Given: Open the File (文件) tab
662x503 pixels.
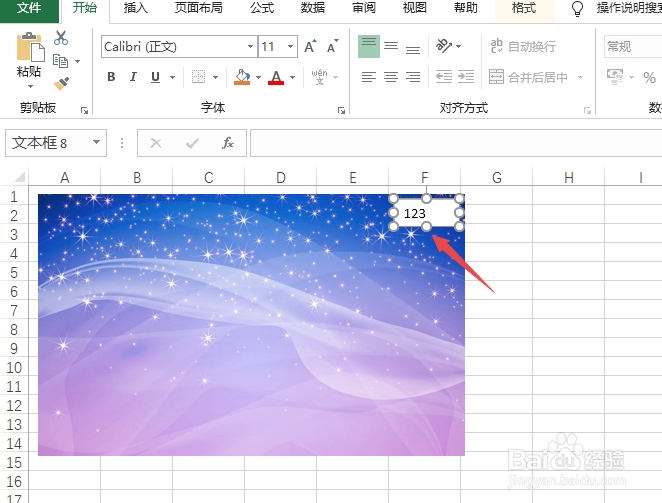Looking at the screenshot, I should click(x=29, y=8).
